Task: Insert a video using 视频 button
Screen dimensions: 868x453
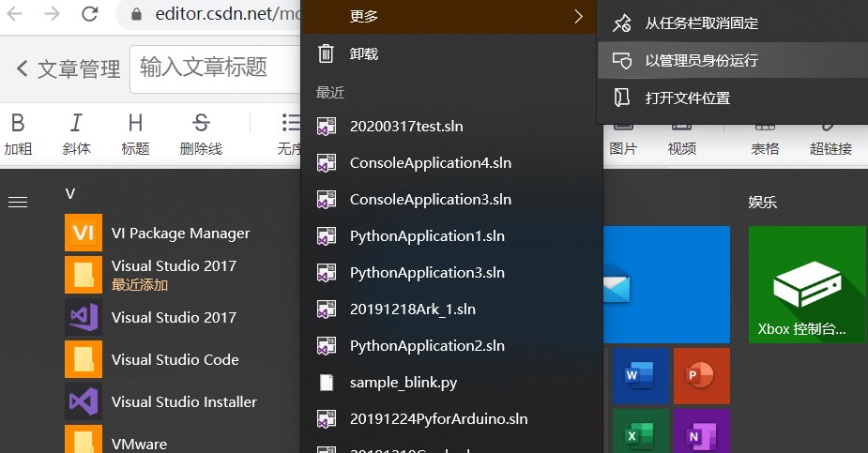Action: [682, 143]
